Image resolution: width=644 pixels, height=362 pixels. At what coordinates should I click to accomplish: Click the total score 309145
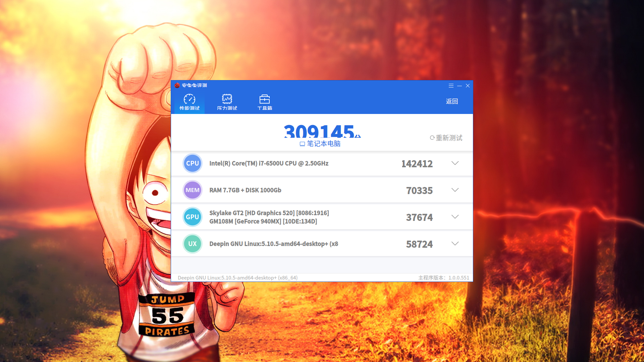319,131
